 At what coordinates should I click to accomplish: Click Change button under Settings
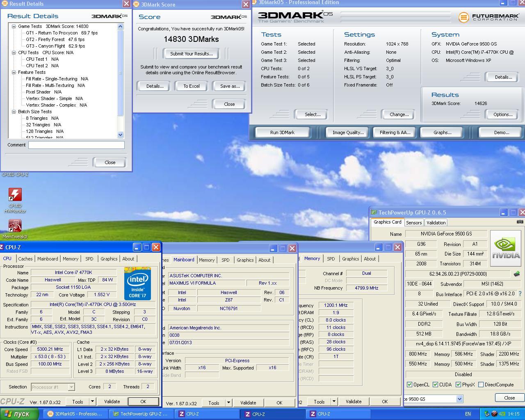(x=399, y=114)
